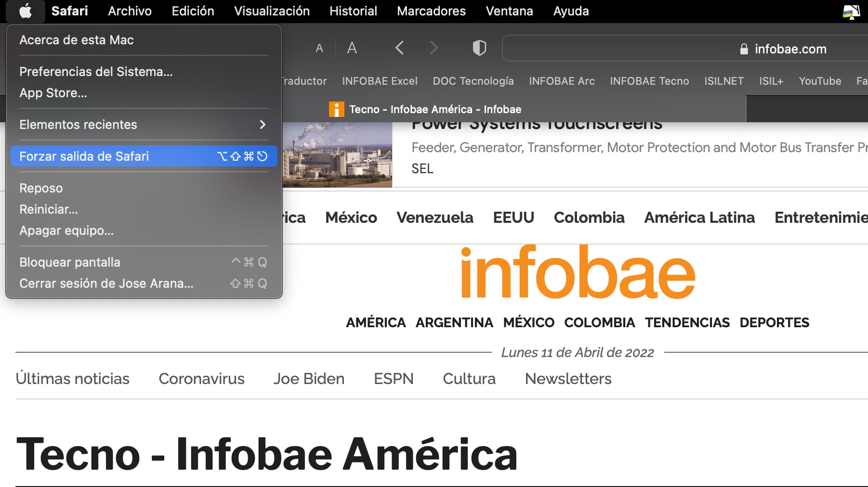Viewport: 868px width, 487px height.
Task: Go to the TENDENCIAS section
Action: pyautogui.click(x=687, y=322)
